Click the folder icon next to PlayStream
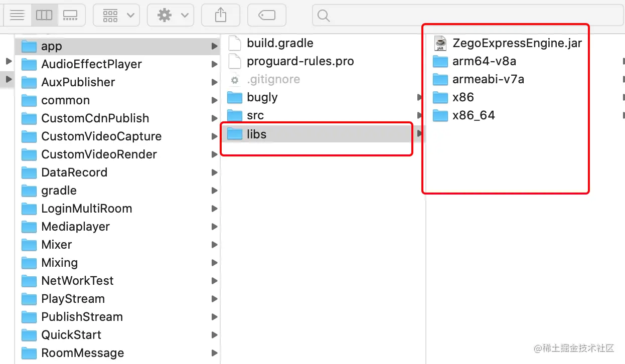This screenshot has height=364, width=625. click(x=29, y=299)
